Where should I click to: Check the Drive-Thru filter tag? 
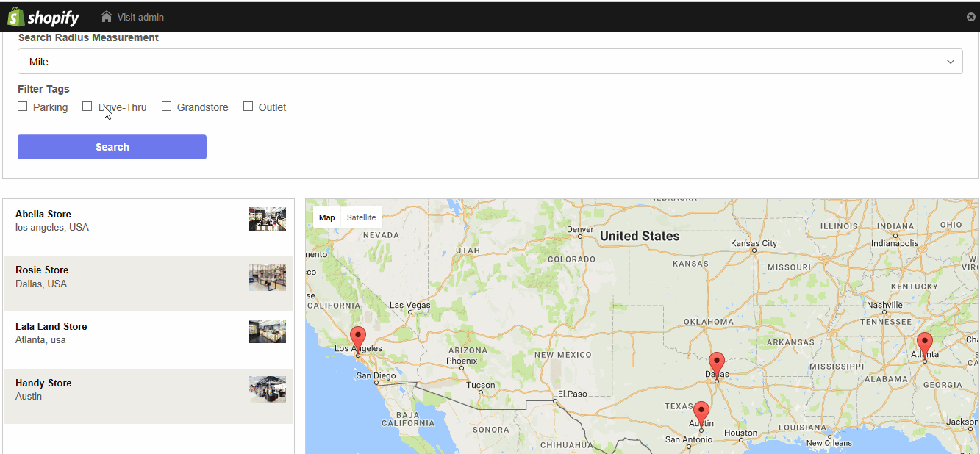(87, 107)
